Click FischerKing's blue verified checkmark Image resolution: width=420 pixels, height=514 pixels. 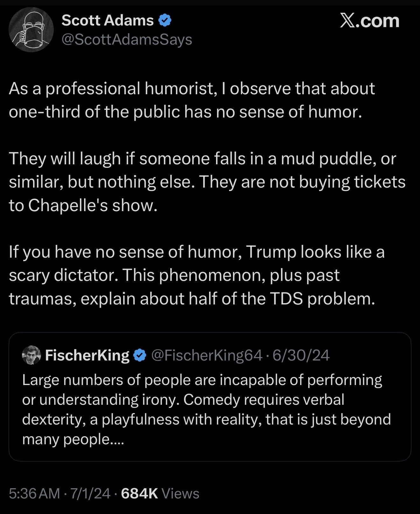click(x=140, y=355)
